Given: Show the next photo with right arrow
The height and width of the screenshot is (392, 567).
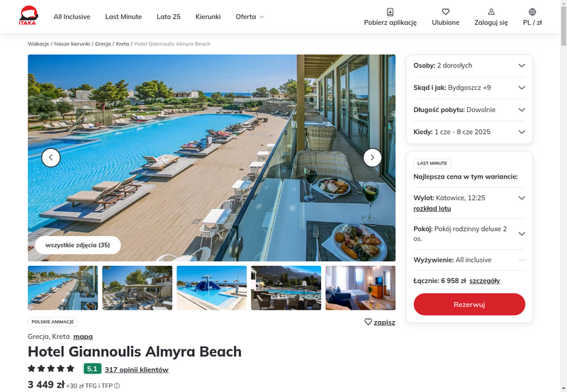Looking at the screenshot, I should 372,157.
